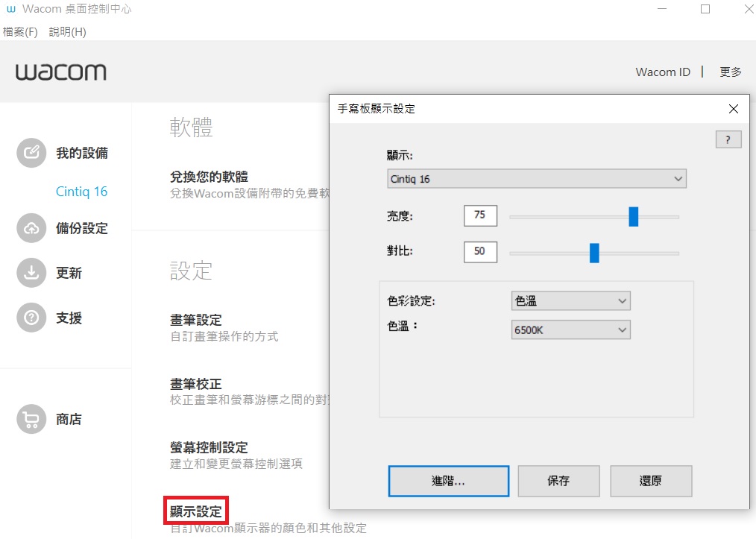This screenshot has width=756, height=539.
Task: Click the ? help button in display dialog
Action: tap(728, 140)
